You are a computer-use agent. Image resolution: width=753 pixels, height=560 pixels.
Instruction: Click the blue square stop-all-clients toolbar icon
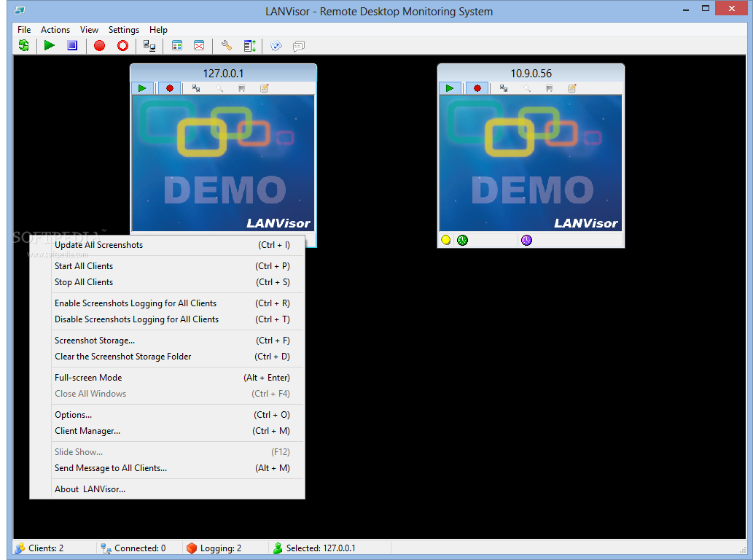(72, 46)
